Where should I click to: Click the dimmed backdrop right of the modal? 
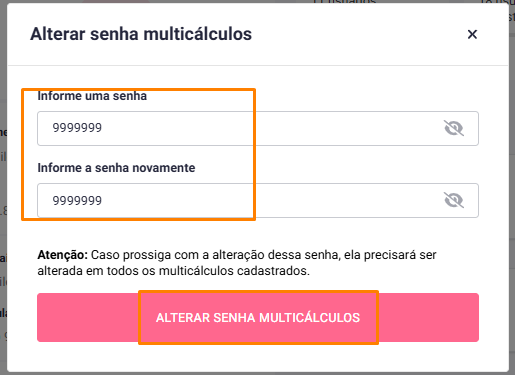[512, 187]
